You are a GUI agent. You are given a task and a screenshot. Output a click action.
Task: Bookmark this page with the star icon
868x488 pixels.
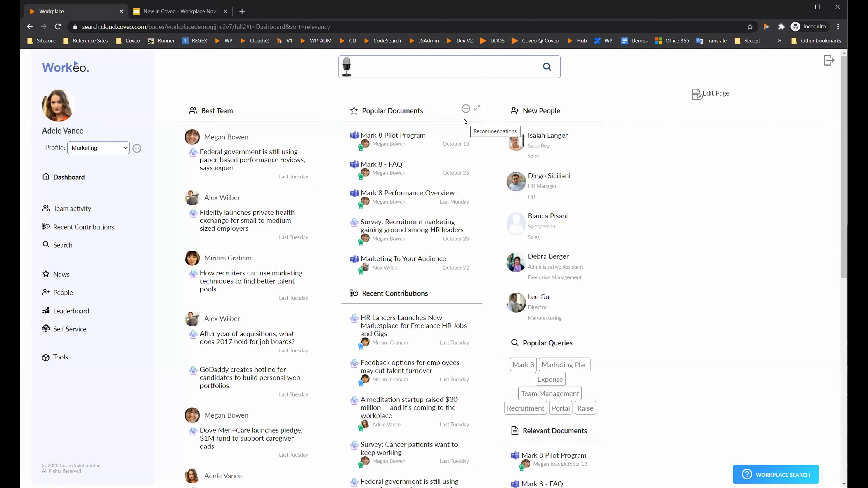pyautogui.click(x=750, y=27)
